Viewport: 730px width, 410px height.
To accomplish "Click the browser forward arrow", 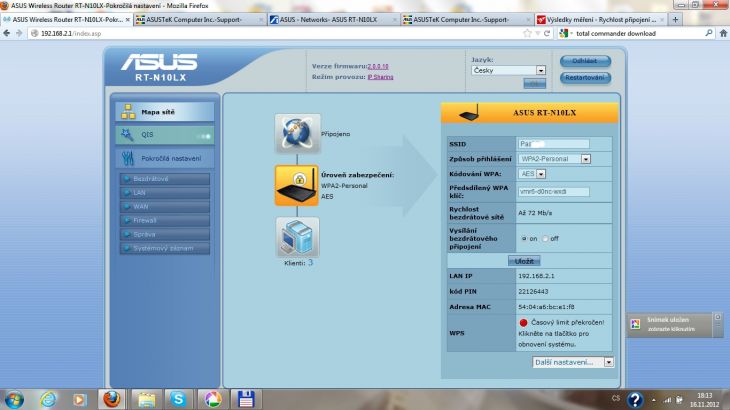I will 19,34.
